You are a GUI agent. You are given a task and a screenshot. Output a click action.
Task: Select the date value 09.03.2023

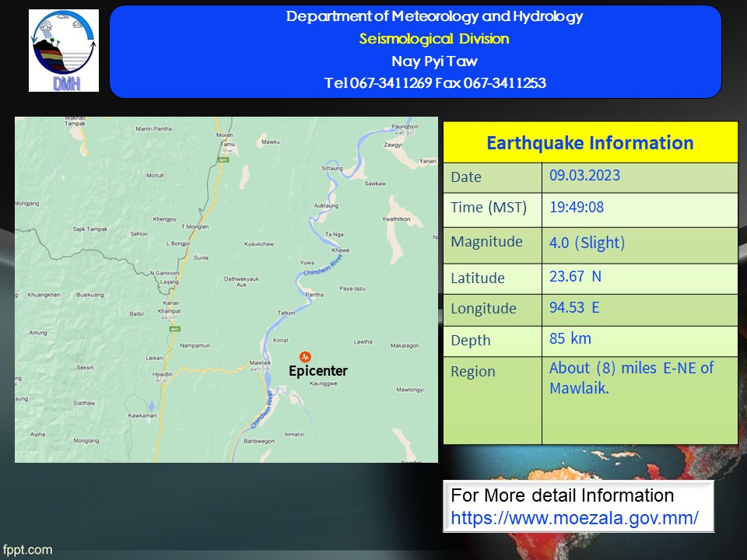coord(584,175)
